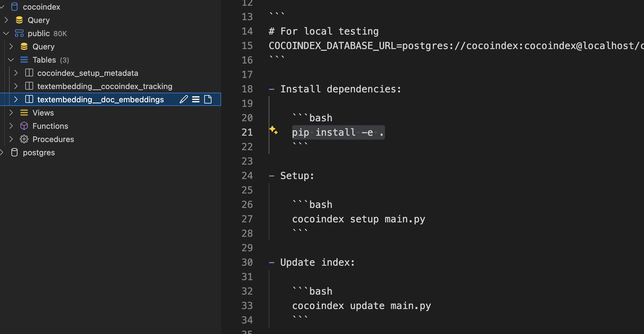Collapse the Tables (3) node
This screenshot has width=644, height=334.
coord(11,60)
